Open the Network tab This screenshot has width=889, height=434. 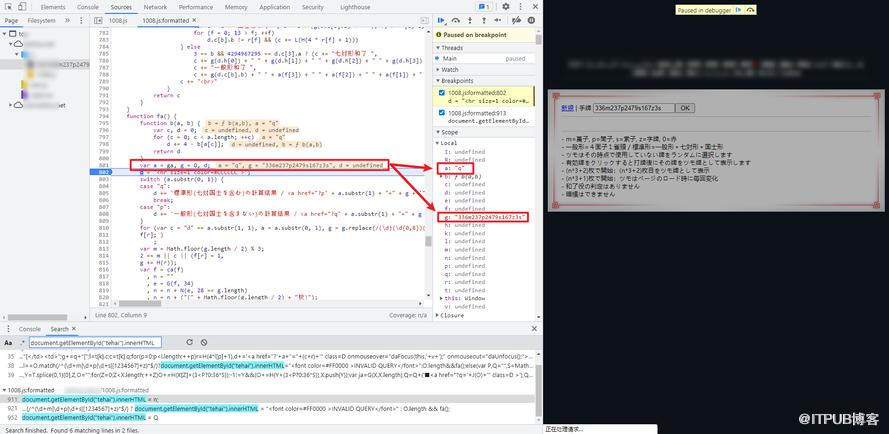[x=155, y=7]
